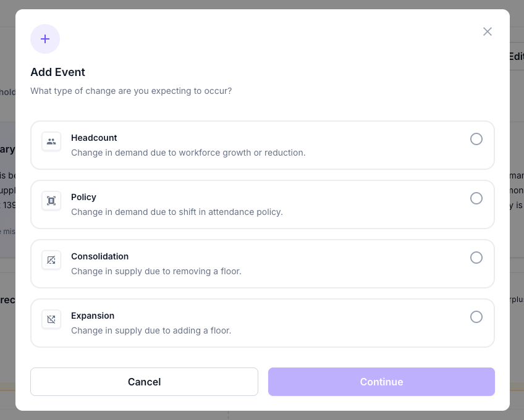The height and width of the screenshot is (420, 524).
Task: Click the purple plus icon above Add Event
Action: (45, 39)
